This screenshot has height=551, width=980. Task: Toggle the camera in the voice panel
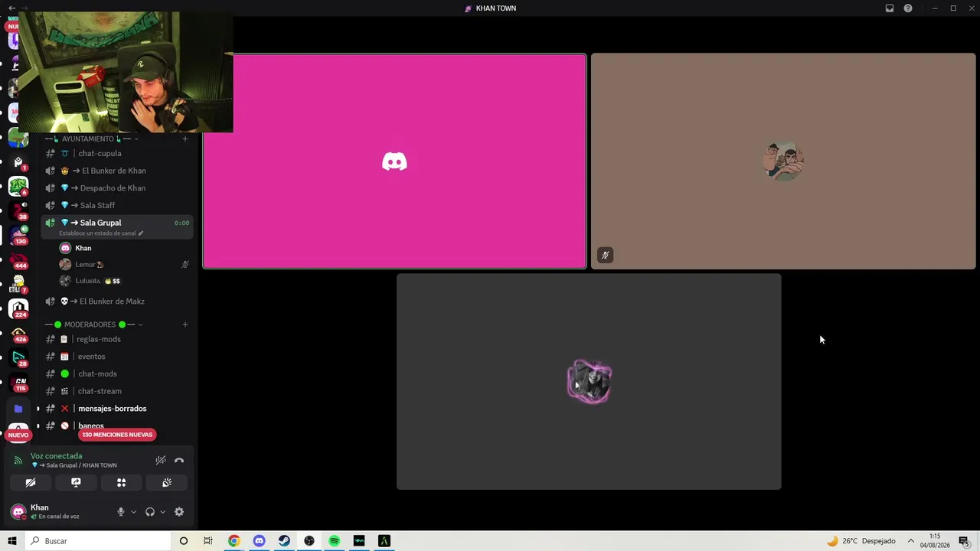pos(31,483)
